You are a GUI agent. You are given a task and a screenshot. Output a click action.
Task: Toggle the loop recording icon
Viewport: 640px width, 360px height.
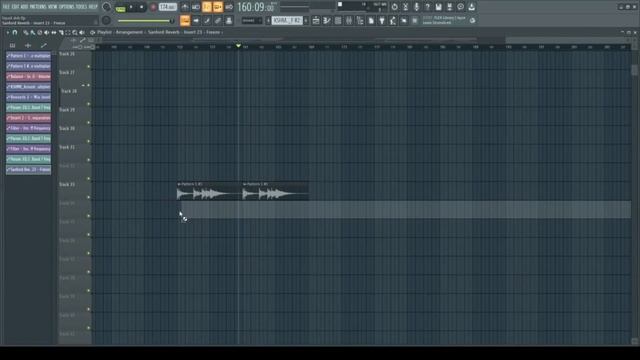pos(229,7)
